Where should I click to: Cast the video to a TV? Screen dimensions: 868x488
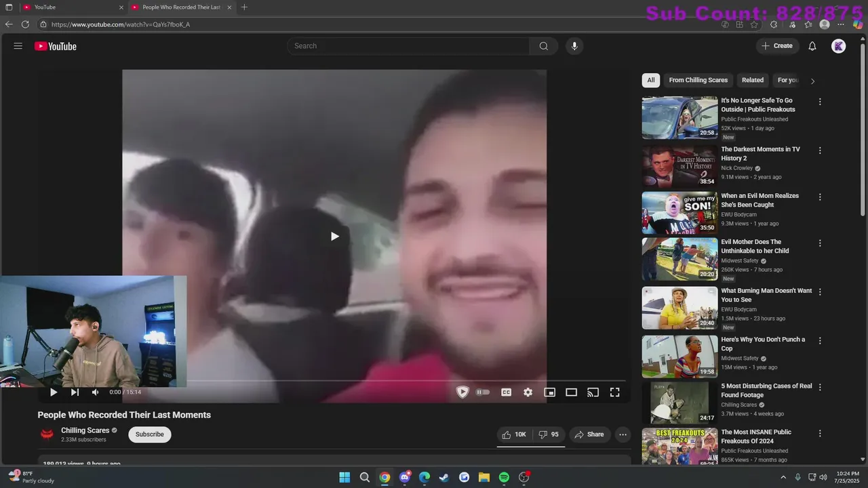point(593,392)
